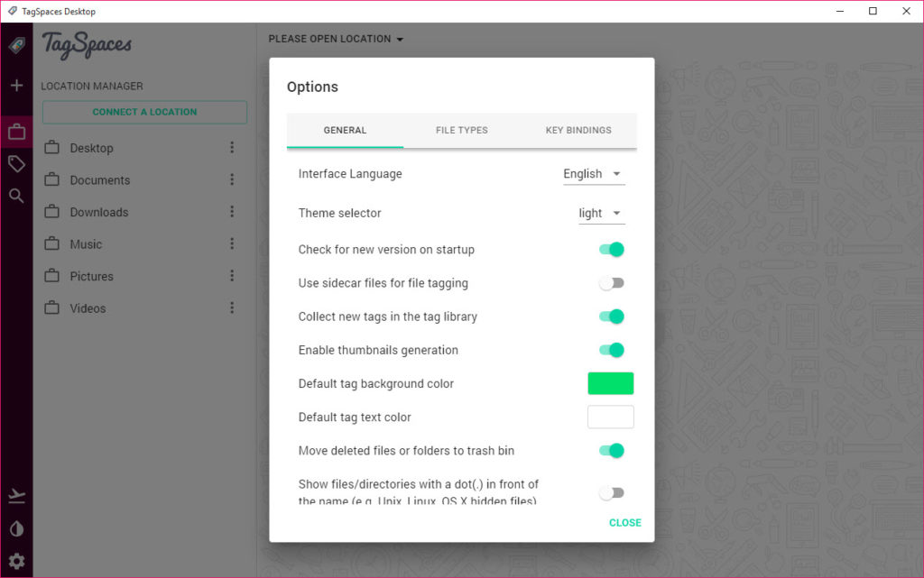Switch to the FILE TYPES tab

(x=461, y=130)
